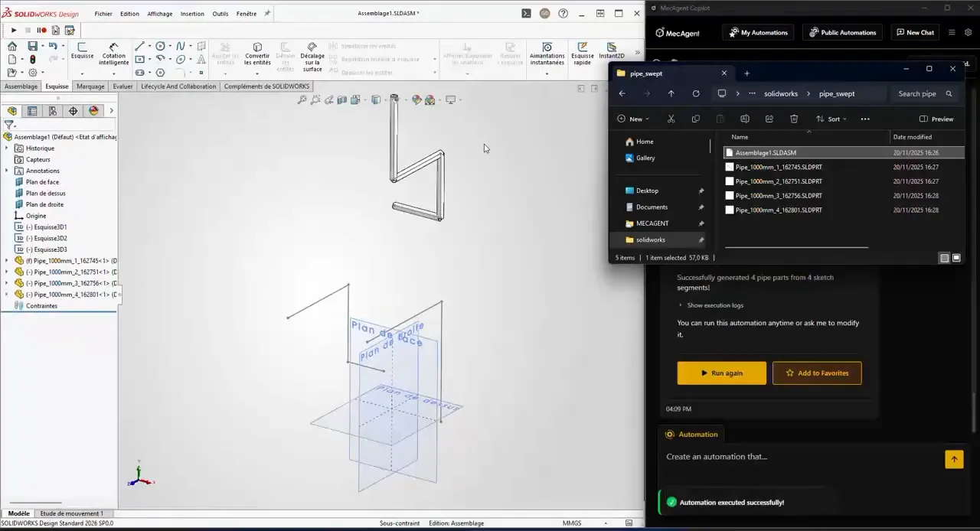The width and height of the screenshot is (980, 531).
Task: Open Aimantations instantanées tool
Action: click(547, 54)
